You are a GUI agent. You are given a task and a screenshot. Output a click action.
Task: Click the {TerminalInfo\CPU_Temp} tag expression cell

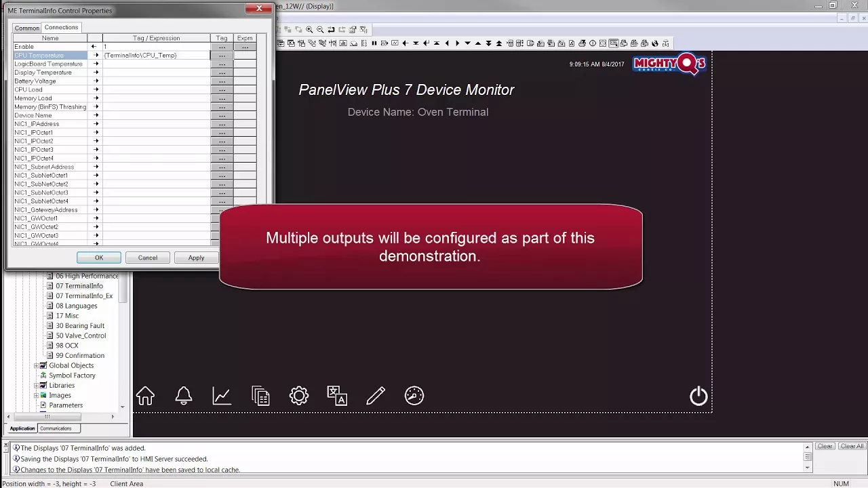(155, 55)
